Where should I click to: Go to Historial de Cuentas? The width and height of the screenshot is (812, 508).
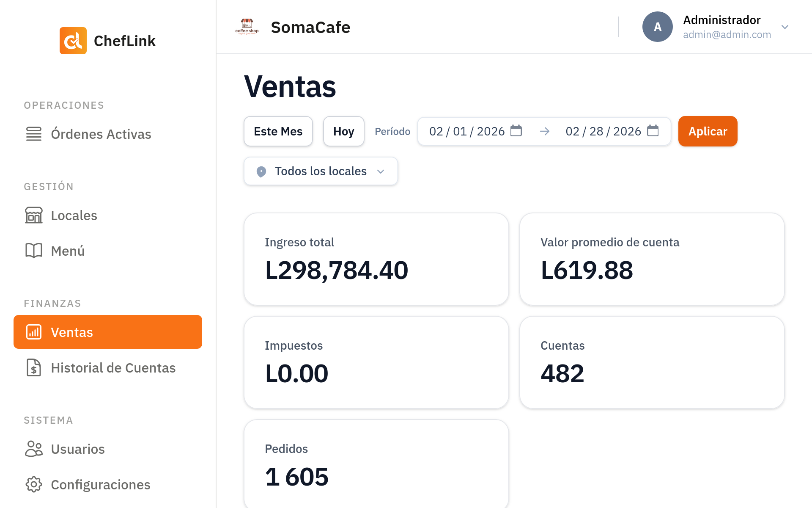pyautogui.click(x=113, y=368)
